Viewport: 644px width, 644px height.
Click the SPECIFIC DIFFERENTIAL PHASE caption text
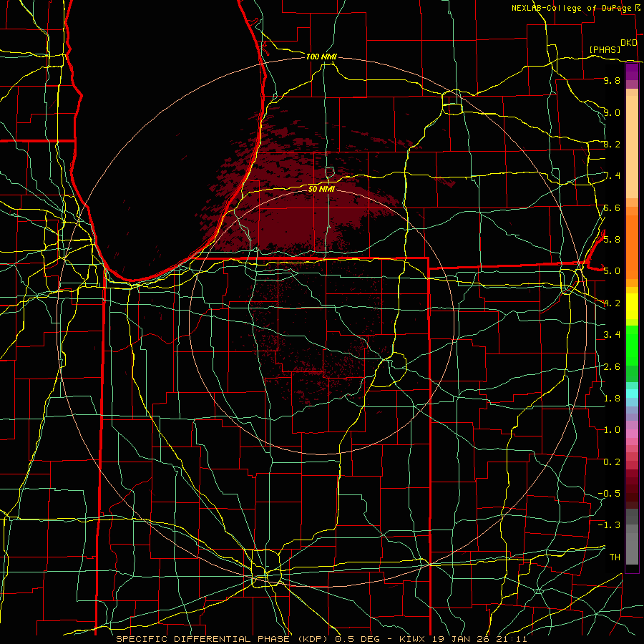click(204, 639)
